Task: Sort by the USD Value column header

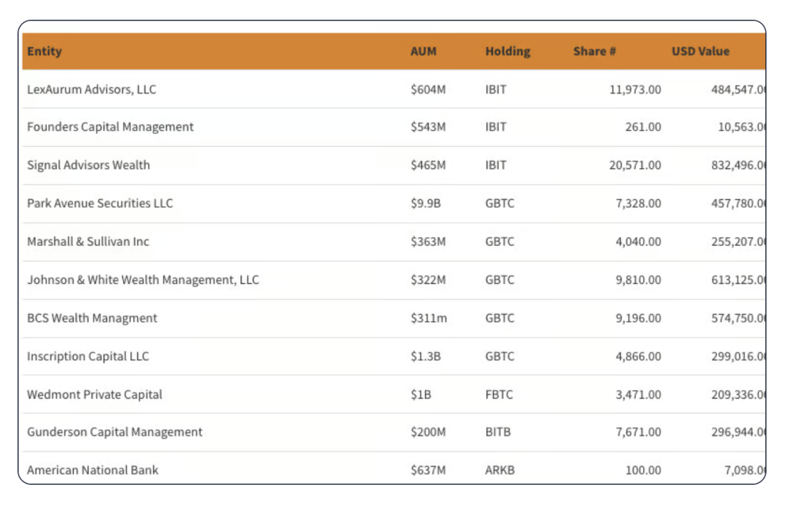Action: tap(701, 51)
